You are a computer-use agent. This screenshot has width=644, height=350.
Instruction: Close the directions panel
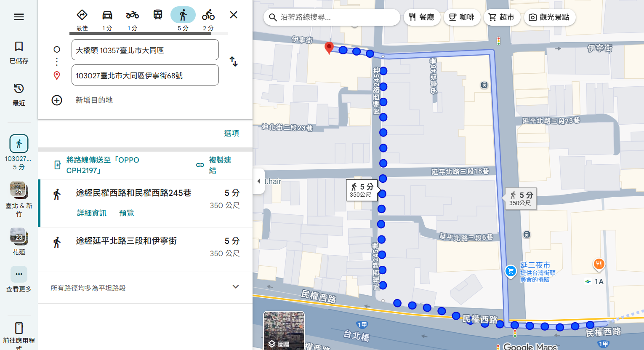click(234, 15)
